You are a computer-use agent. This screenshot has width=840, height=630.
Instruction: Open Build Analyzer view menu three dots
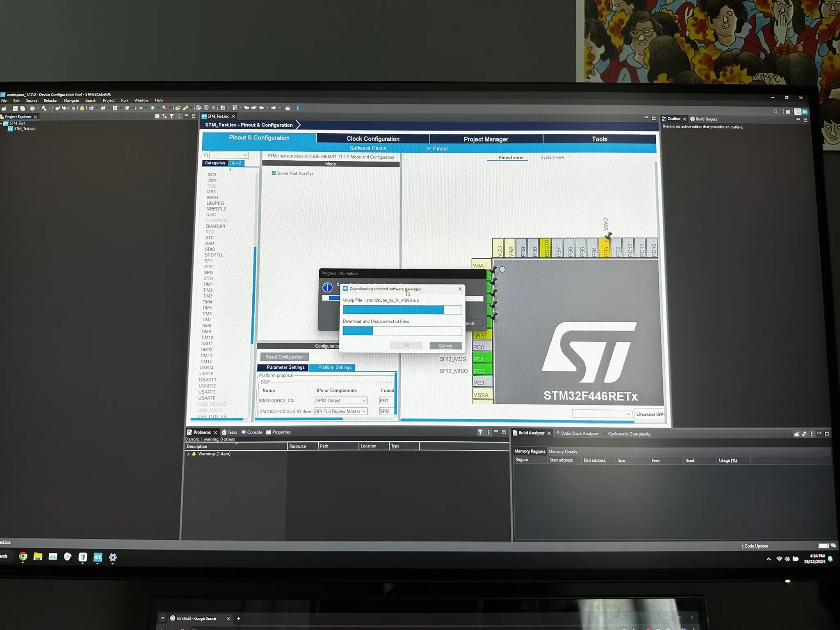(812, 434)
